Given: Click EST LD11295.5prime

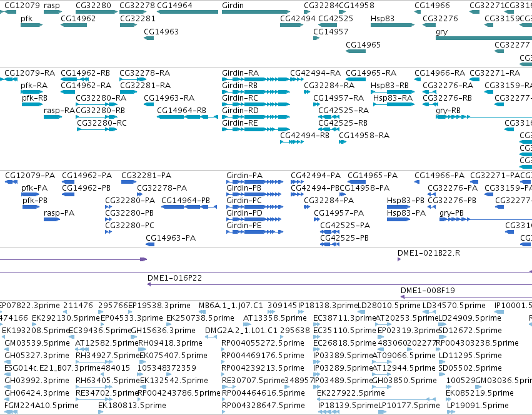Looking at the screenshot, I should 470,356.
